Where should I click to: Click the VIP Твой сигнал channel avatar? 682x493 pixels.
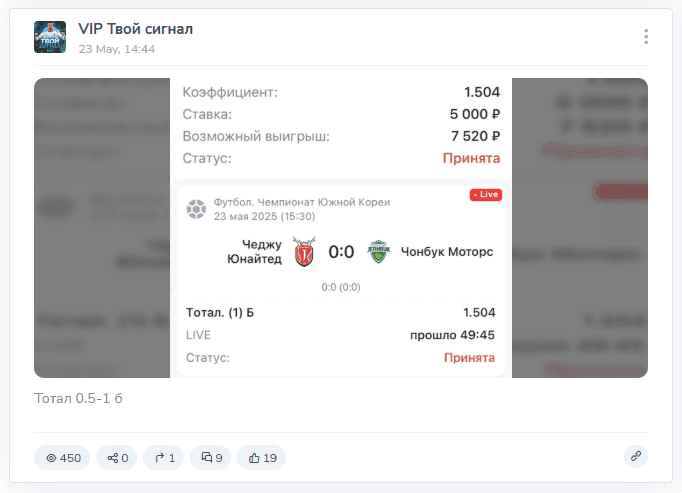50,37
